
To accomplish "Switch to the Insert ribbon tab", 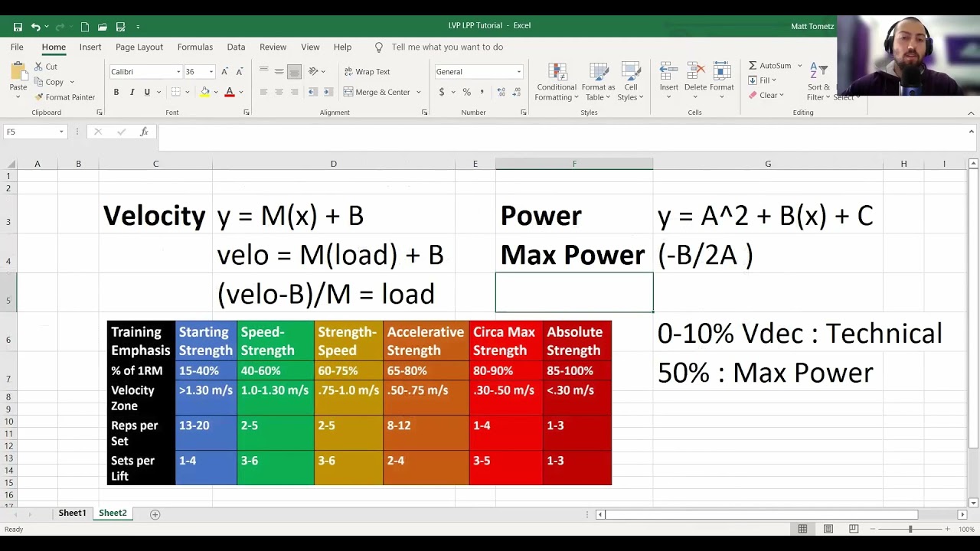I will (90, 47).
